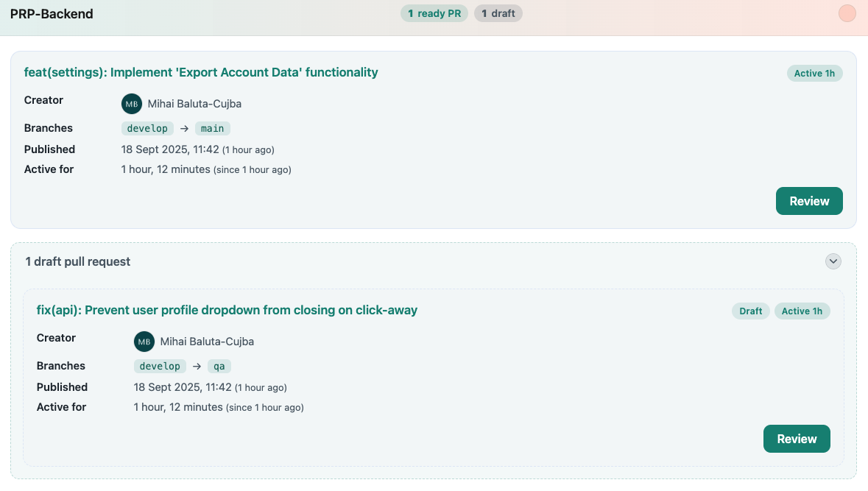Collapse the draft pull request section
Viewport: 868px width, 491px height.
coord(833,261)
